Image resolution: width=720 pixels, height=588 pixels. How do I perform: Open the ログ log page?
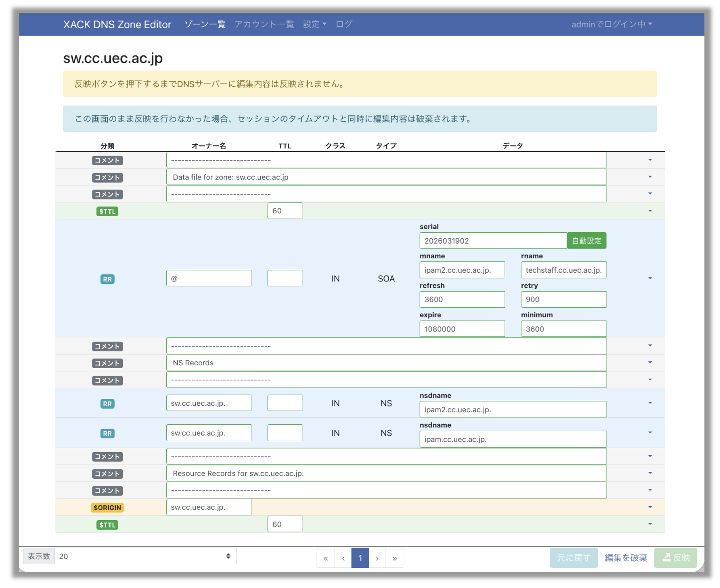[x=344, y=24]
